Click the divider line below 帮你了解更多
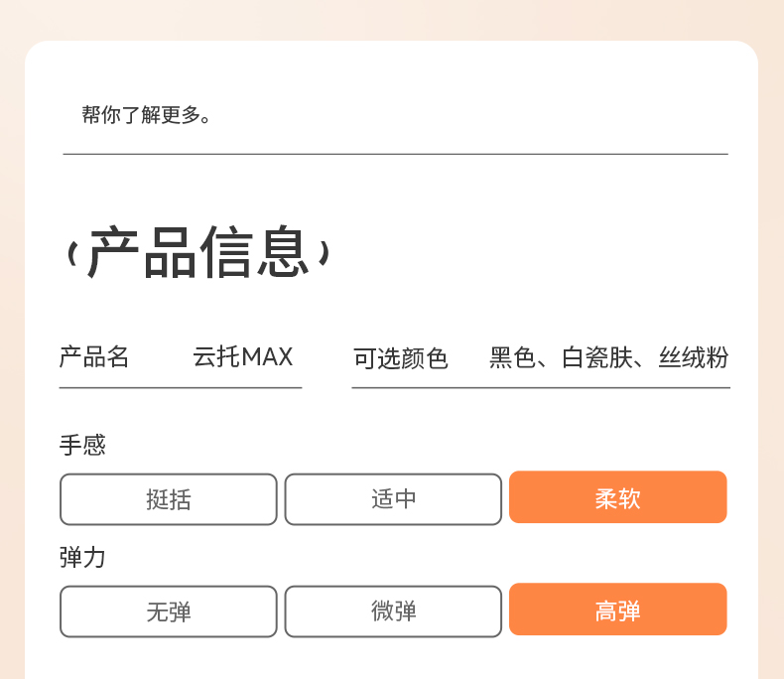 coord(395,154)
